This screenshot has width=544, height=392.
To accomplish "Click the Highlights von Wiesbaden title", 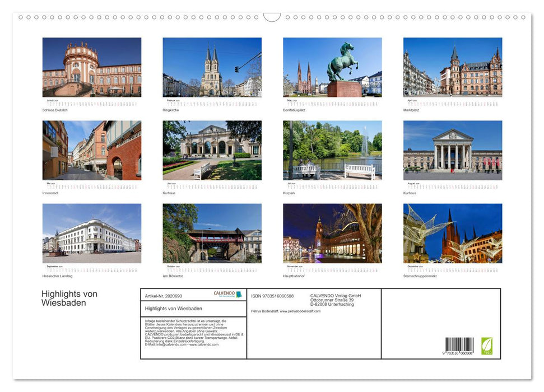I will click(x=68, y=298).
